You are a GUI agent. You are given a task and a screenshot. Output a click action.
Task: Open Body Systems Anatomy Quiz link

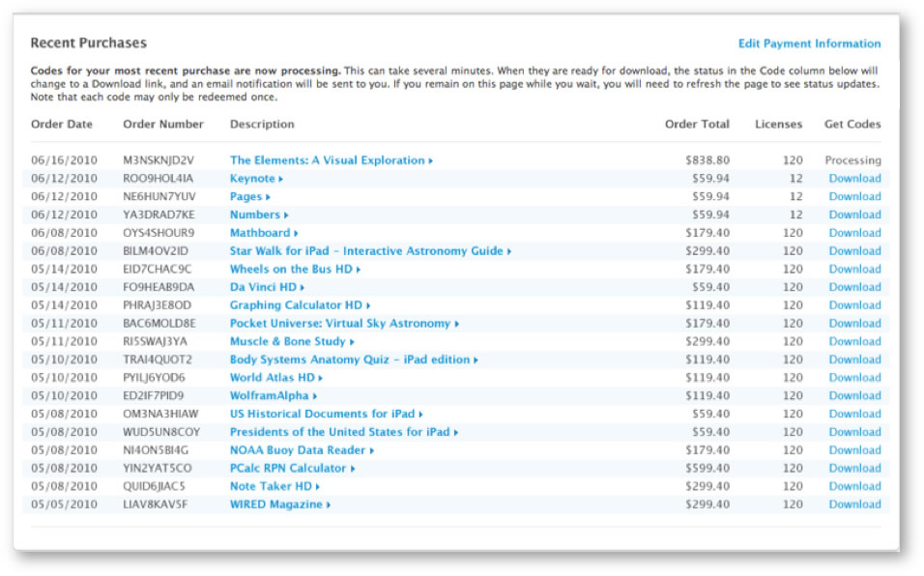[x=354, y=360]
